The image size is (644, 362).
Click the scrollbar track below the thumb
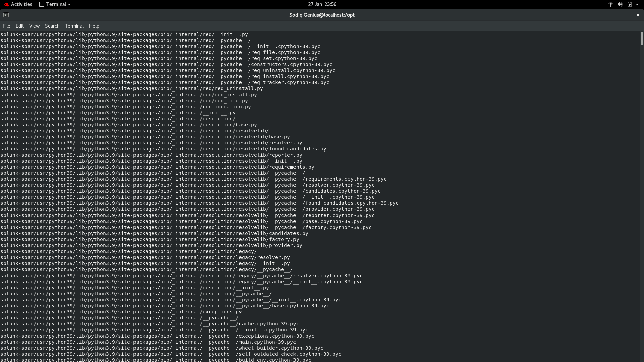pos(642,201)
